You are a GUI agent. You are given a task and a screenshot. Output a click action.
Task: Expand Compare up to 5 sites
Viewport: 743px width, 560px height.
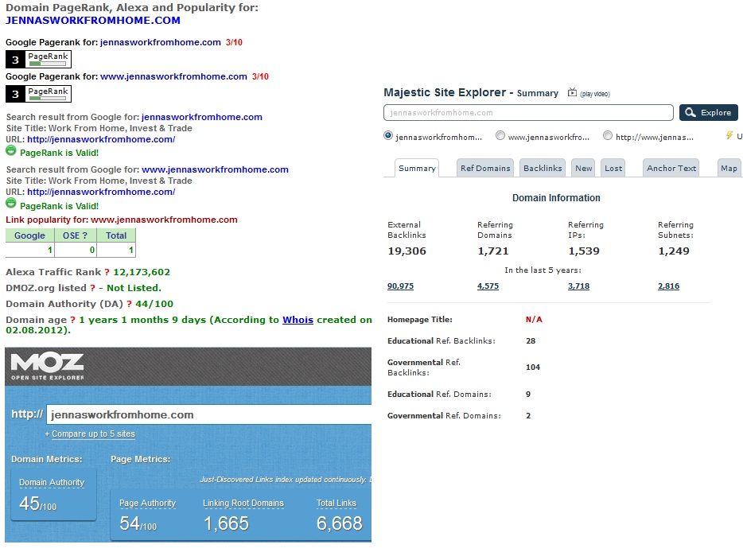[x=90, y=434]
